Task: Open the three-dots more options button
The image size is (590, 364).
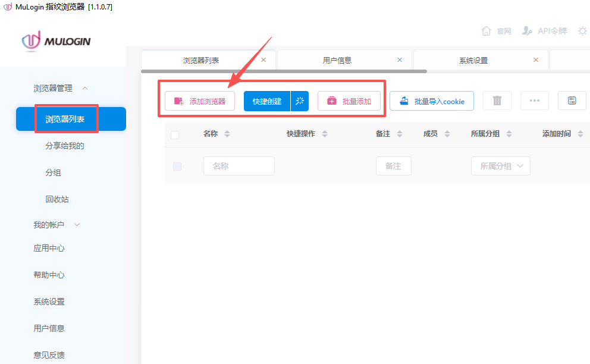Action: 534,101
